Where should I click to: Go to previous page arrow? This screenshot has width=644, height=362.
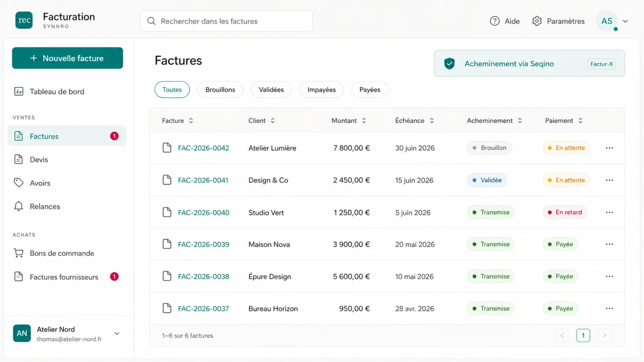pos(562,335)
